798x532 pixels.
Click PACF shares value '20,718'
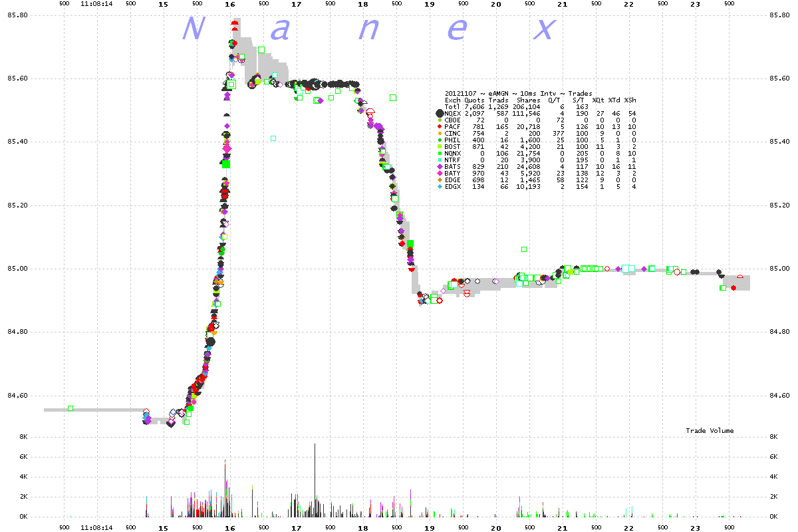pyautogui.click(x=529, y=126)
